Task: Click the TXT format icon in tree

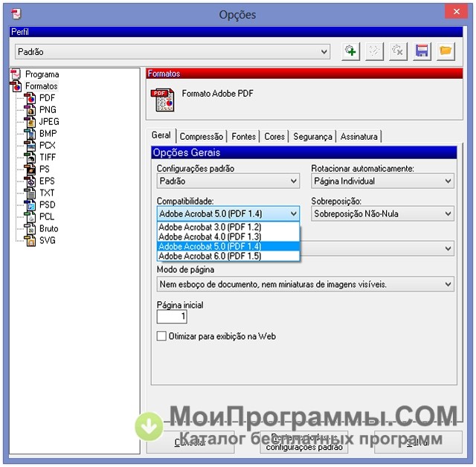Action: 30,193
